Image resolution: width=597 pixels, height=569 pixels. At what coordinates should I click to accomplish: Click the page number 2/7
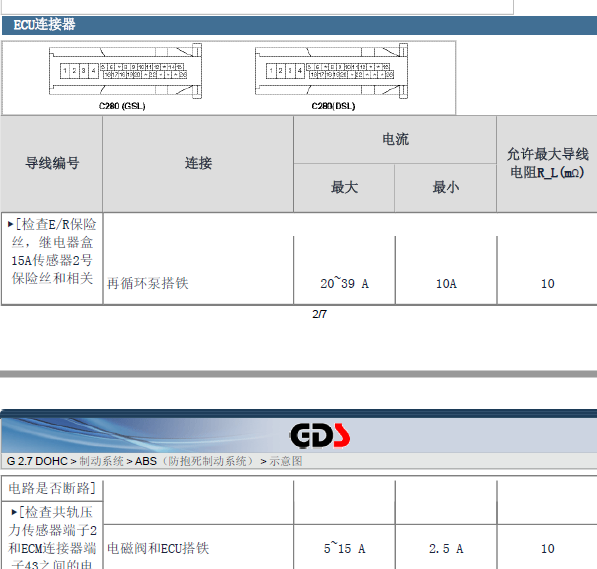click(x=319, y=314)
